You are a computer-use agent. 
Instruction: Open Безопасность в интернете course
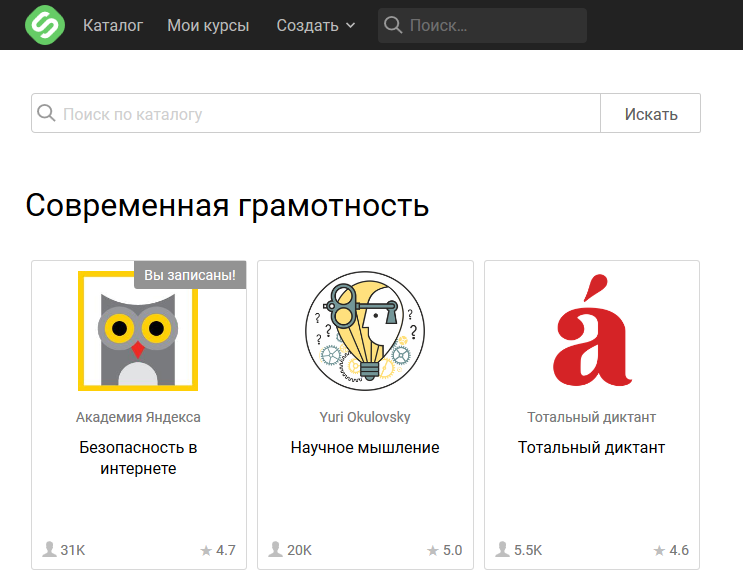coord(138,458)
